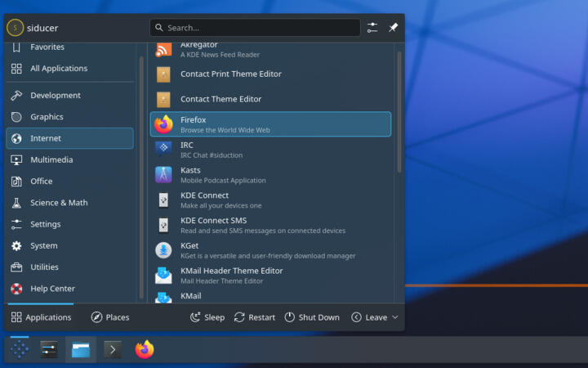Click Contact Print Theme Editor icon

click(163, 74)
